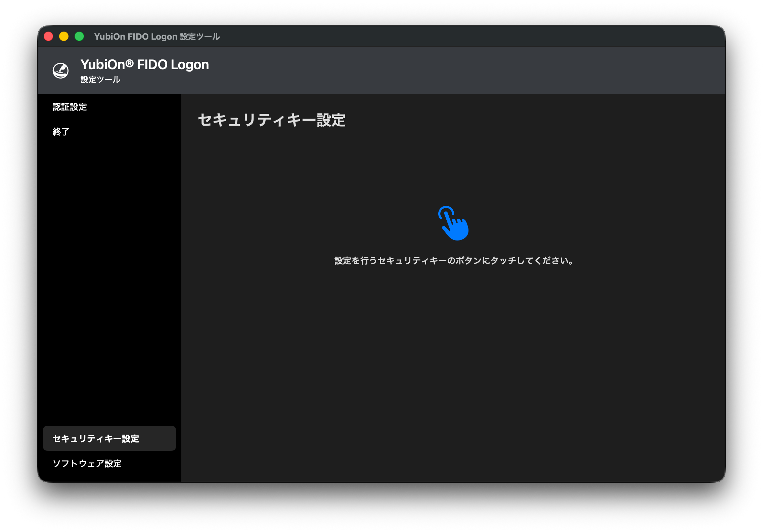Image resolution: width=763 pixels, height=532 pixels.
Task: Click the window title YubiOn FIDO Logon 設定ツール
Action: point(157,36)
